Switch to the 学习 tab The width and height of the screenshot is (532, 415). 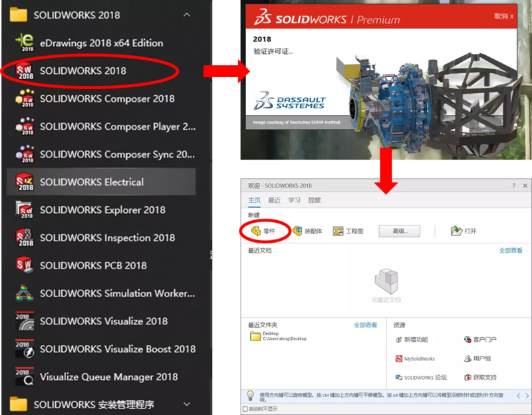pyautogui.click(x=294, y=200)
